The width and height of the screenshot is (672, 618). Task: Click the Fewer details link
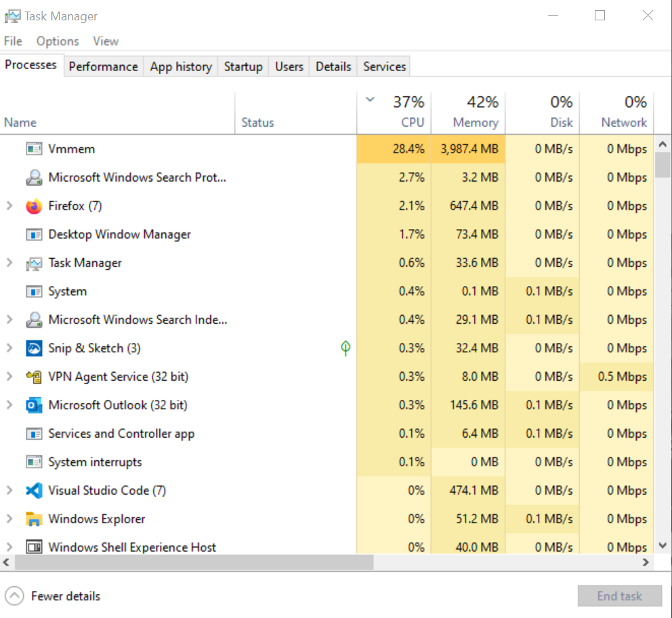[x=66, y=596]
